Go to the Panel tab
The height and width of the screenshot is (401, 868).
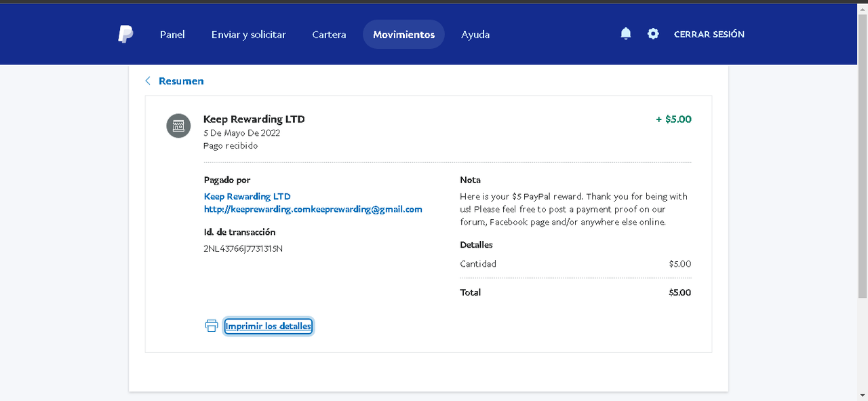pyautogui.click(x=172, y=35)
